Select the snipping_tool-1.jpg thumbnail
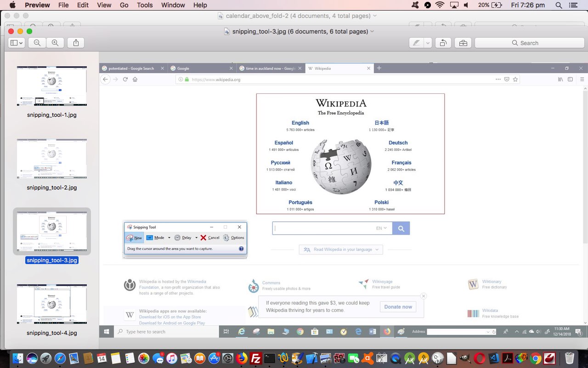 (x=52, y=86)
